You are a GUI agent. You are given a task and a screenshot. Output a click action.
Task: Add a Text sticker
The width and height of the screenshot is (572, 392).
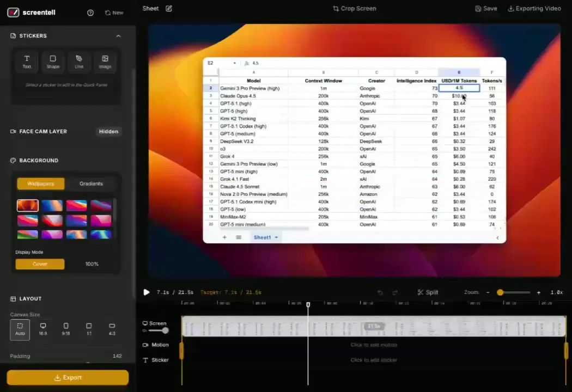coord(27,62)
